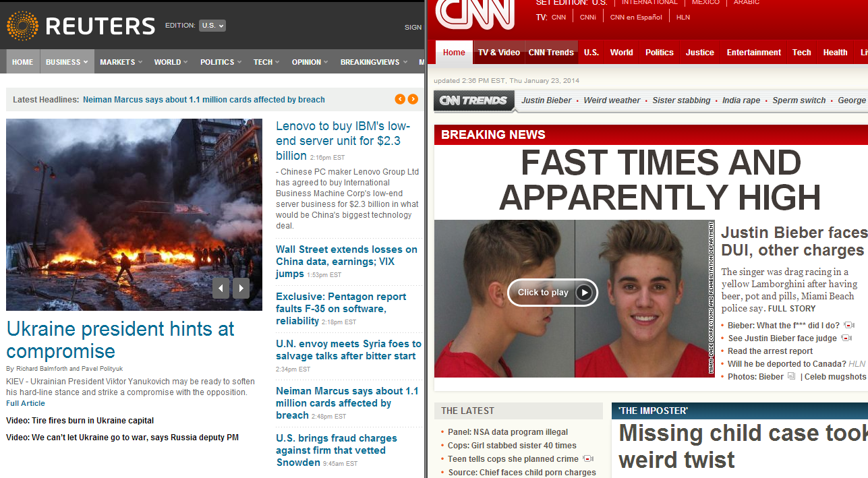Open the TV & Video tab on CNN
Screen dimensions: 868x478
tap(498, 53)
